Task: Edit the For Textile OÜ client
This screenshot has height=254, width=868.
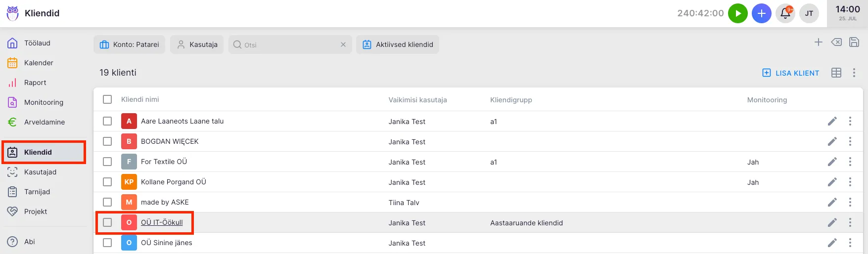Action: 832,162
